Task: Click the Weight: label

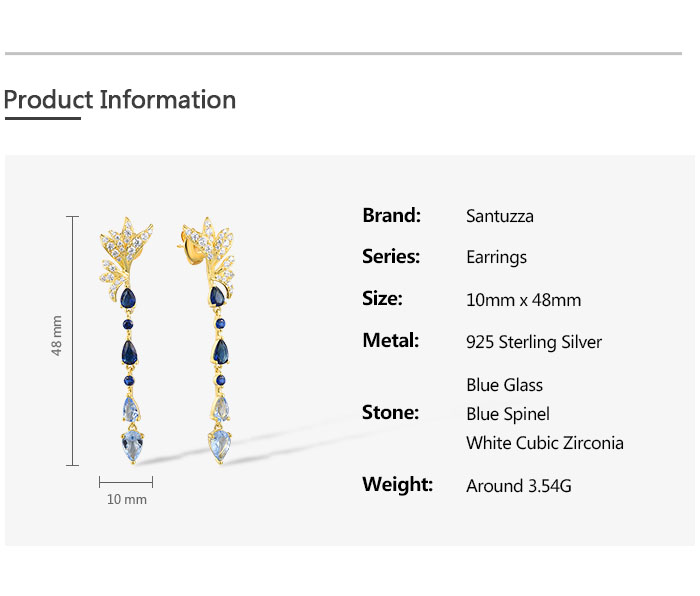Action: pyautogui.click(x=397, y=485)
